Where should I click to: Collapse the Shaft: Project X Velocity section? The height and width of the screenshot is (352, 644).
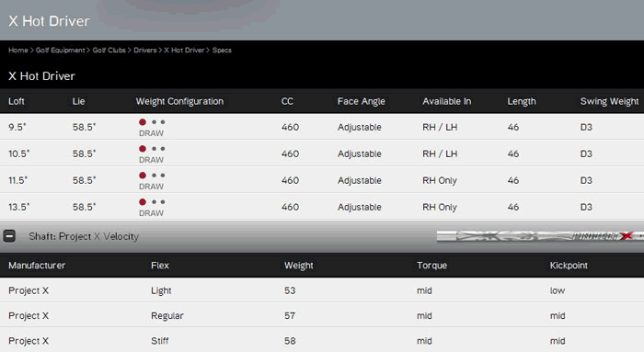click(x=9, y=236)
